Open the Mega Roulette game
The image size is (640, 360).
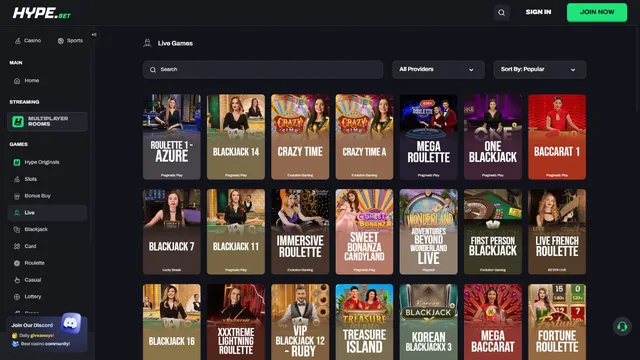(x=429, y=137)
